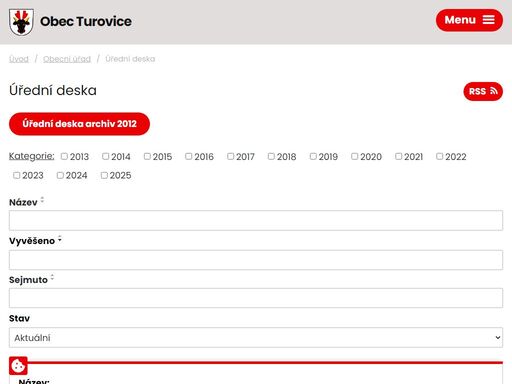Focus the Sejmuto filter input field
Screen dimensions: 512x384
coord(256,298)
